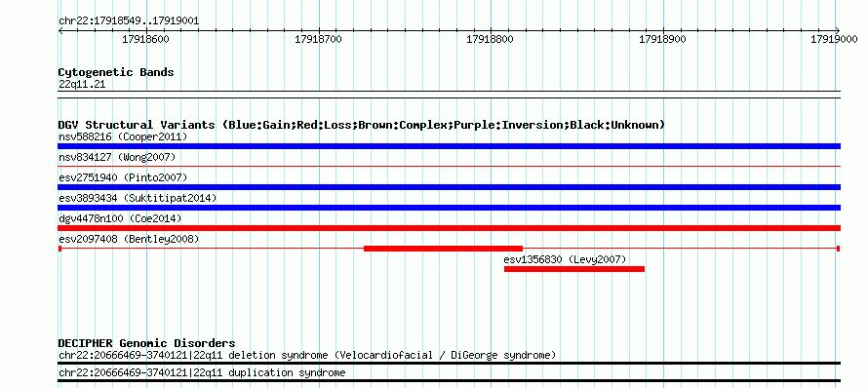Select the nsv588216 (Cooper2011) label
The width and height of the screenshot is (868, 388).
123,136
